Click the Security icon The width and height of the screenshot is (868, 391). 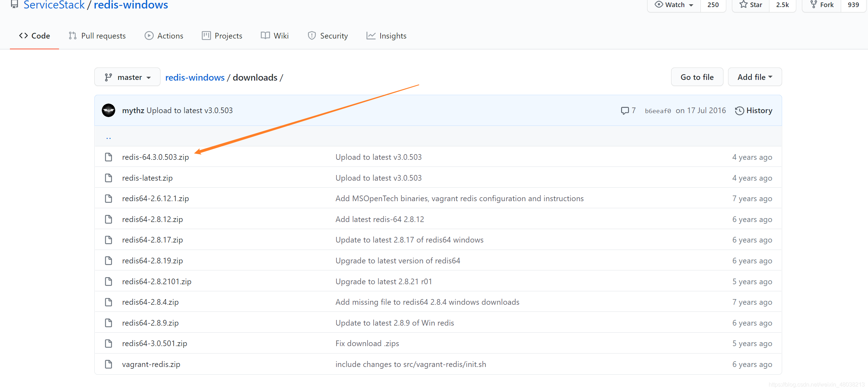(x=311, y=35)
